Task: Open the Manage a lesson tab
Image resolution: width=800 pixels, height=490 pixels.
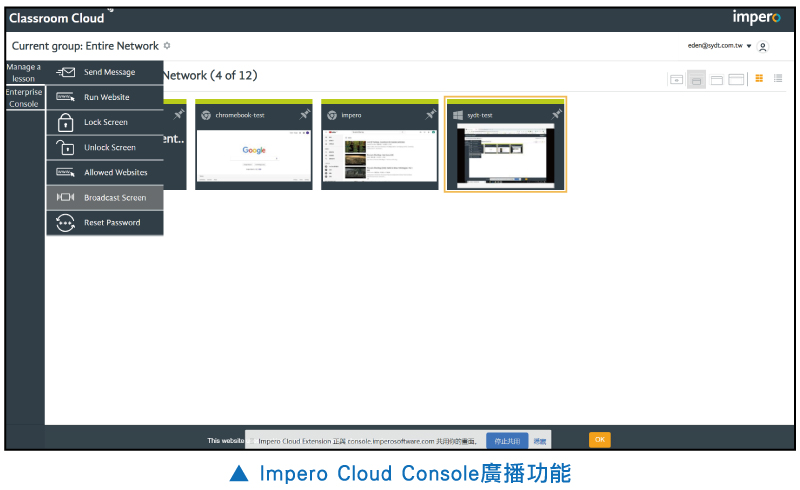Action: tap(23, 73)
